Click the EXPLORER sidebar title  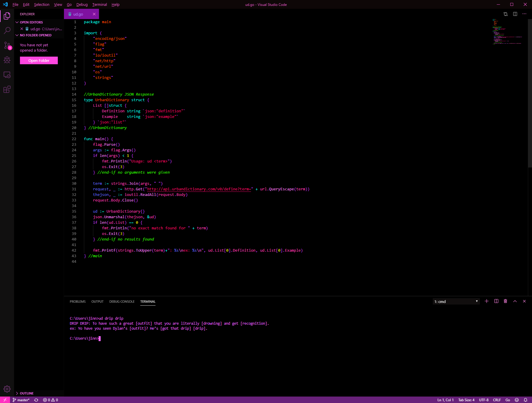[27, 14]
